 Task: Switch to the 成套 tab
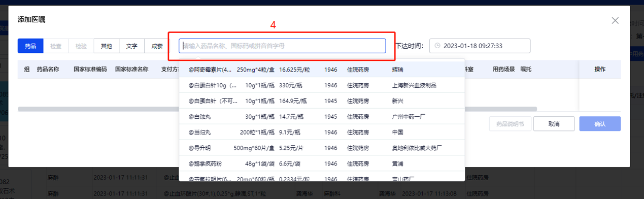157,46
